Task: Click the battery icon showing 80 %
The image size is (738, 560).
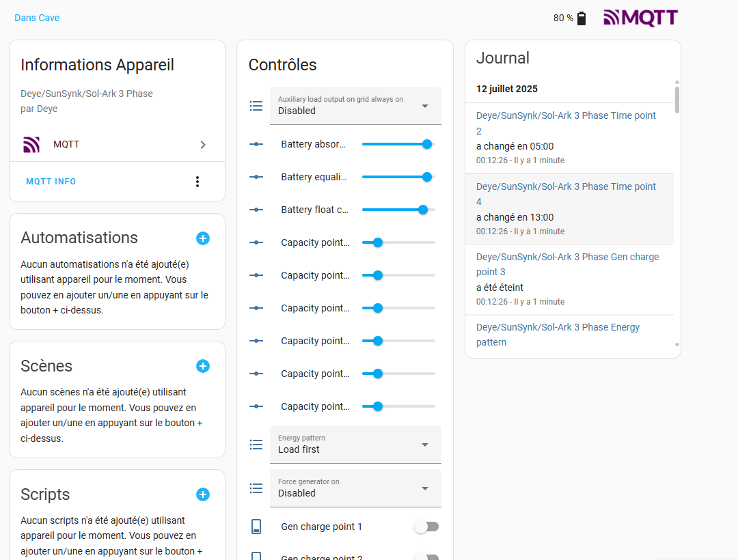Action: pos(582,18)
